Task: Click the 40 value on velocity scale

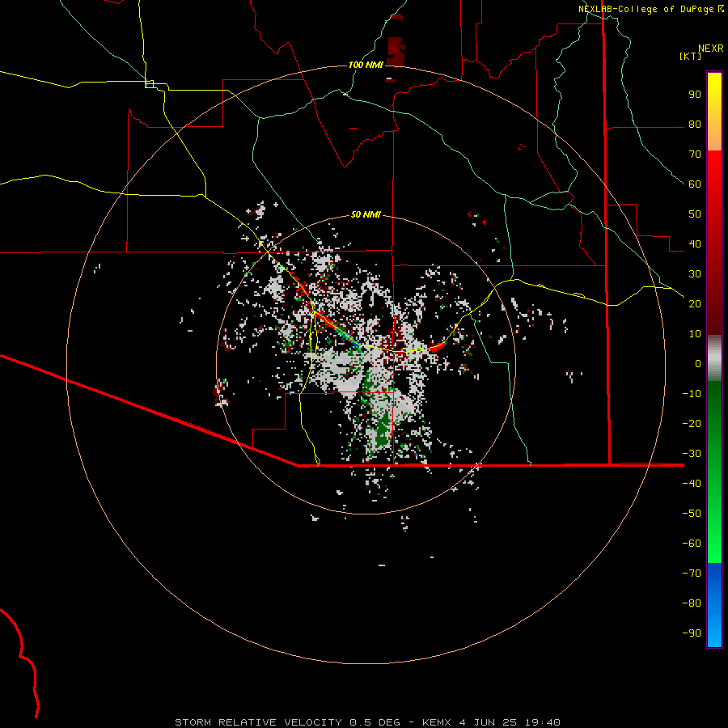Action: click(695, 243)
